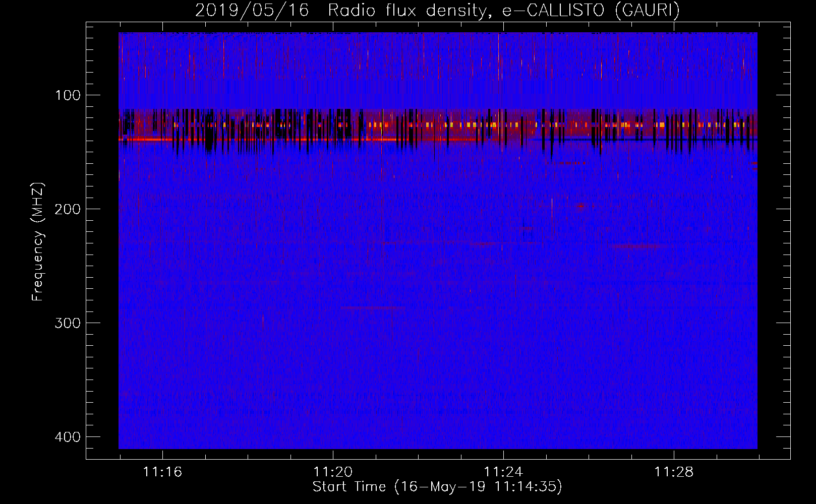The height and width of the screenshot is (504, 816).
Task: Click the date 2019/05/16 in the title
Action: (252, 10)
